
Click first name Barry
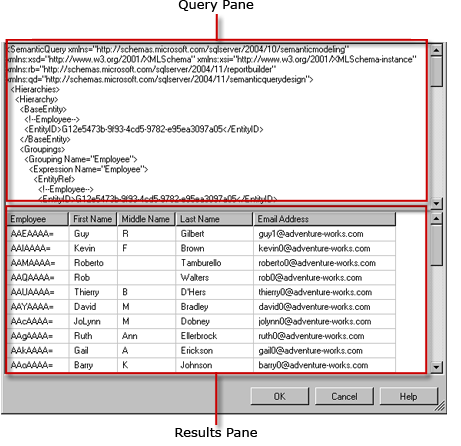pos(83,365)
